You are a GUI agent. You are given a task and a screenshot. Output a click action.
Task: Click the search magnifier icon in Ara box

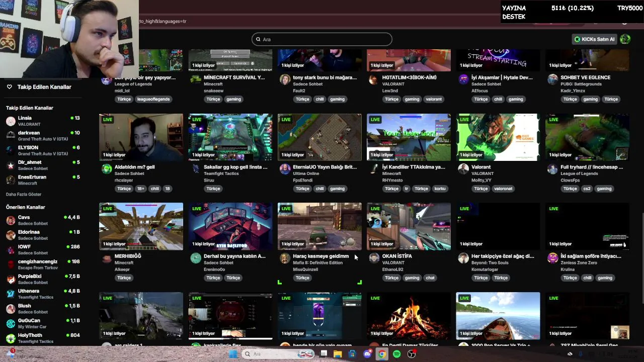tap(258, 39)
